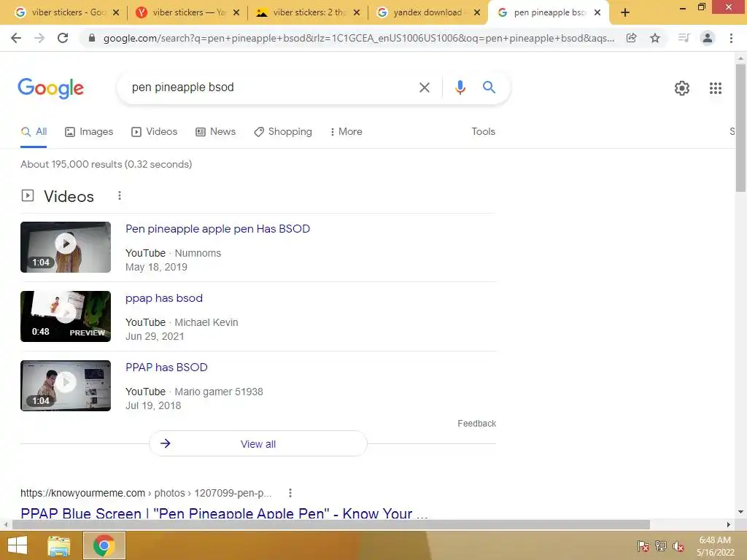
Task: Click the muted volume tray icon
Action: 678,546
